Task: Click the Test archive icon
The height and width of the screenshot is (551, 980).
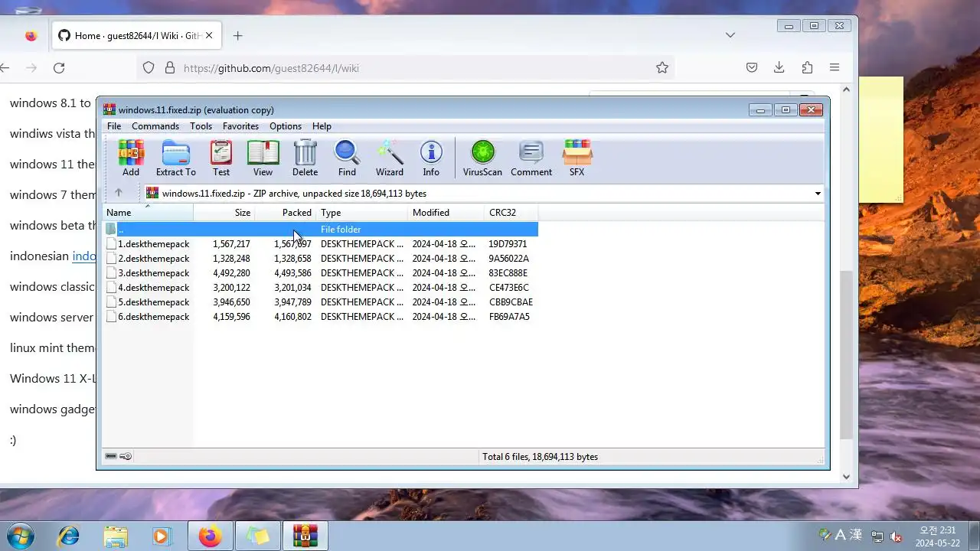Action: coord(221,158)
